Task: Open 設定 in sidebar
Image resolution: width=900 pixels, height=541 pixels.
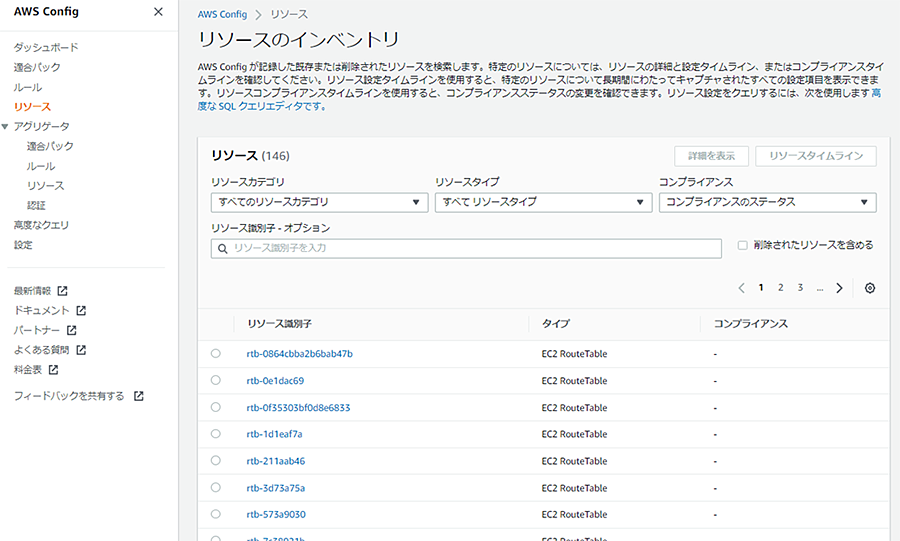Action: coord(23,245)
